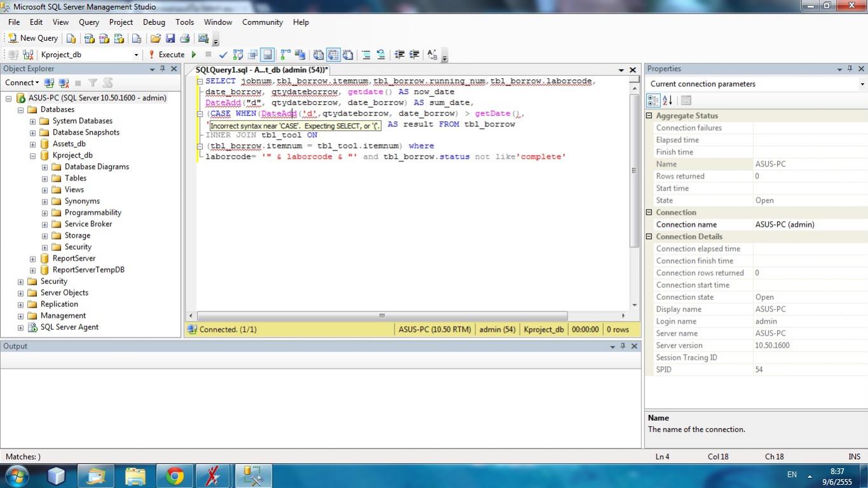Comment out the selected lines
Image resolution: width=868 pixels, height=488 pixels.
pos(367,55)
